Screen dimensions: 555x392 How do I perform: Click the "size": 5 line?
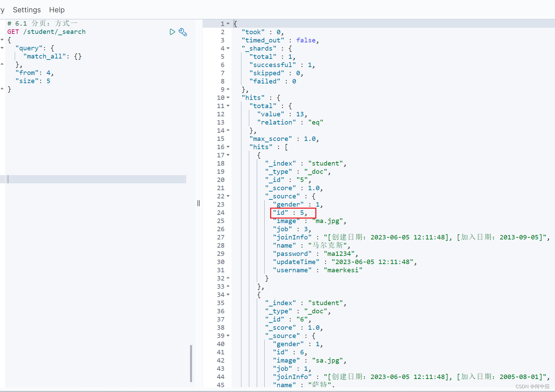pyautogui.click(x=33, y=81)
